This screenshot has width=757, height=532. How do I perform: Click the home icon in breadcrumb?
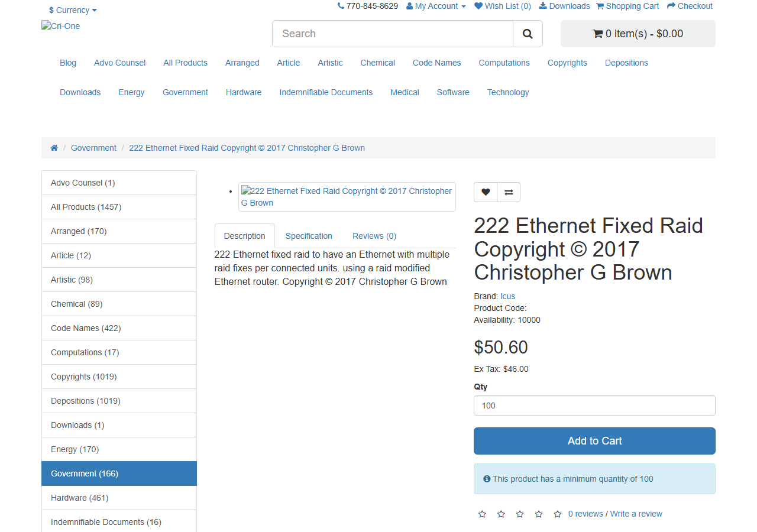coord(54,148)
